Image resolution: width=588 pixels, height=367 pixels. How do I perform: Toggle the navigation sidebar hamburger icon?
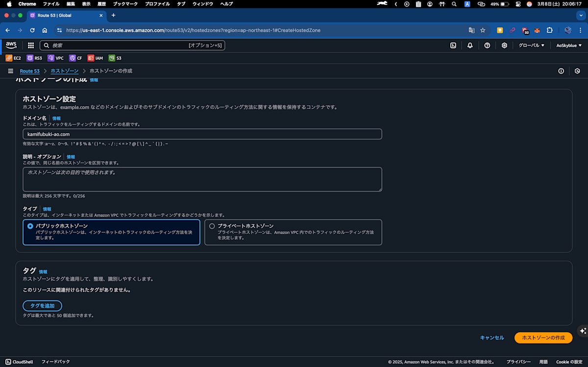pyautogui.click(x=10, y=71)
